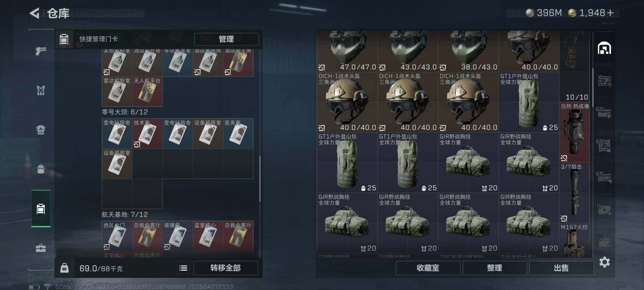
Task: Select the briefcase category sidebar icon
Action: click(41, 248)
